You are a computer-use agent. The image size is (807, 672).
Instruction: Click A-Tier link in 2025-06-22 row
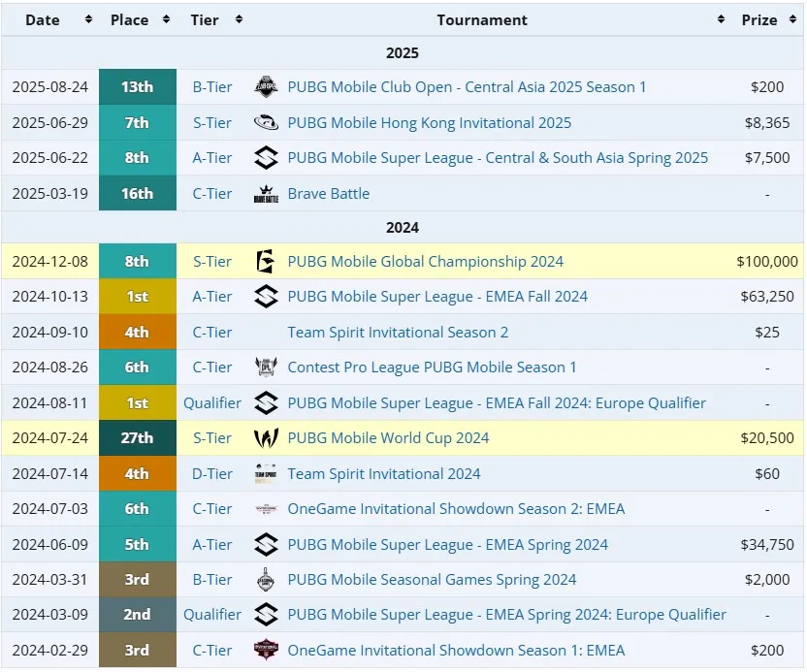[212, 157]
